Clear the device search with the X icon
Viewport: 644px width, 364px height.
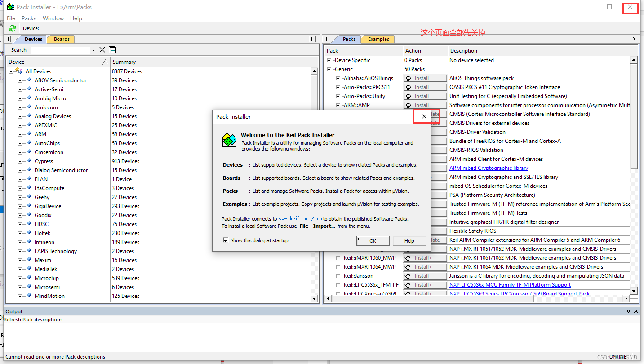pos(102,50)
